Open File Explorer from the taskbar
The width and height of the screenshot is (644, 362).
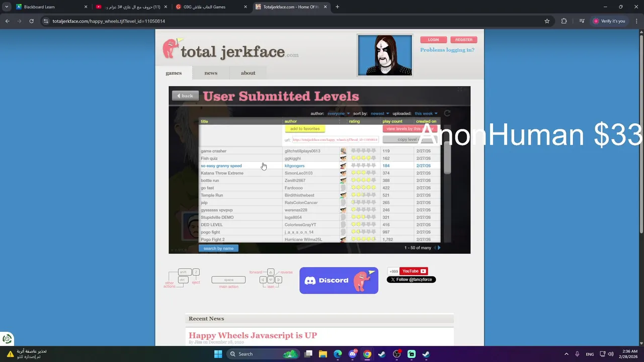323,354
